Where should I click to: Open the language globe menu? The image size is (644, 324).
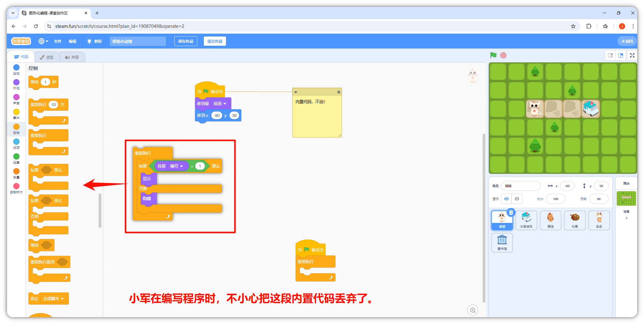(43, 41)
